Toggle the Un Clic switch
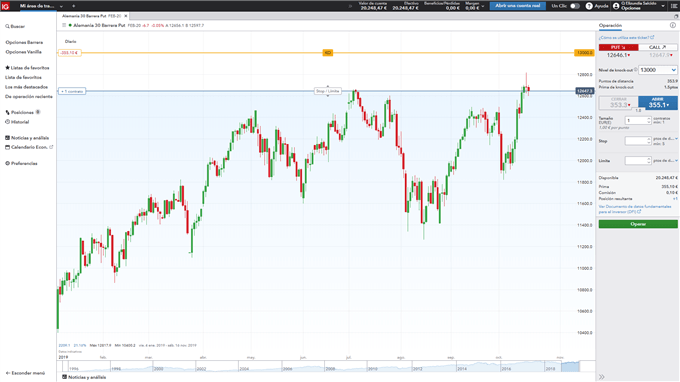The height and width of the screenshot is (382, 680). (x=575, y=6)
